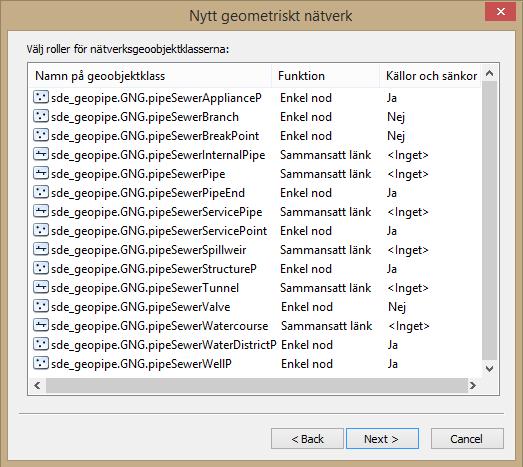
Task: Click 'Ja' in pipeSewerServicePoint row
Action: click(392, 231)
